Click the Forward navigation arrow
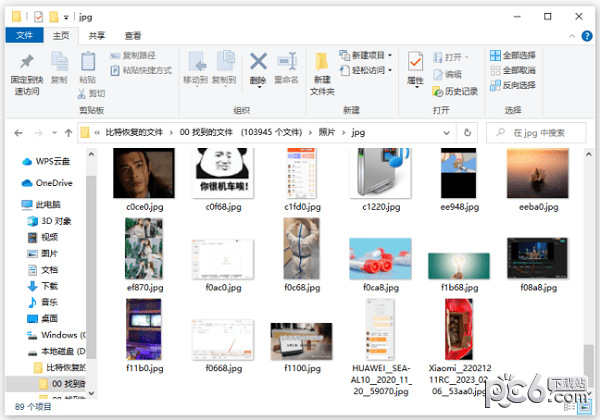The height and width of the screenshot is (420, 600). coord(38,133)
